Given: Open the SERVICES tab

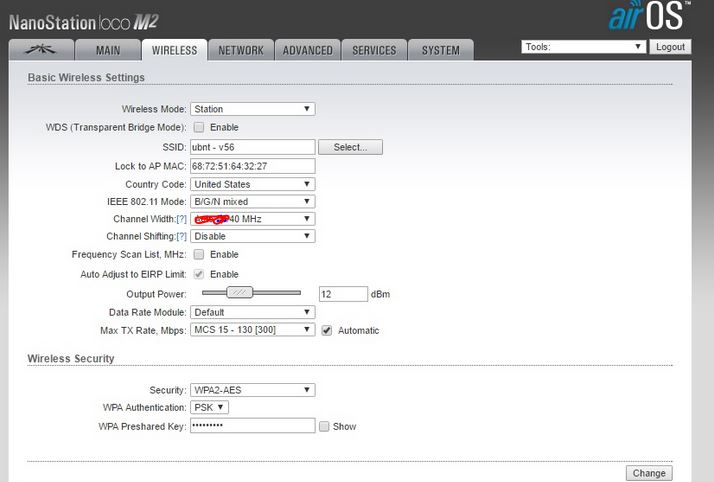Looking at the screenshot, I should pyautogui.click(x=374, y=50).
